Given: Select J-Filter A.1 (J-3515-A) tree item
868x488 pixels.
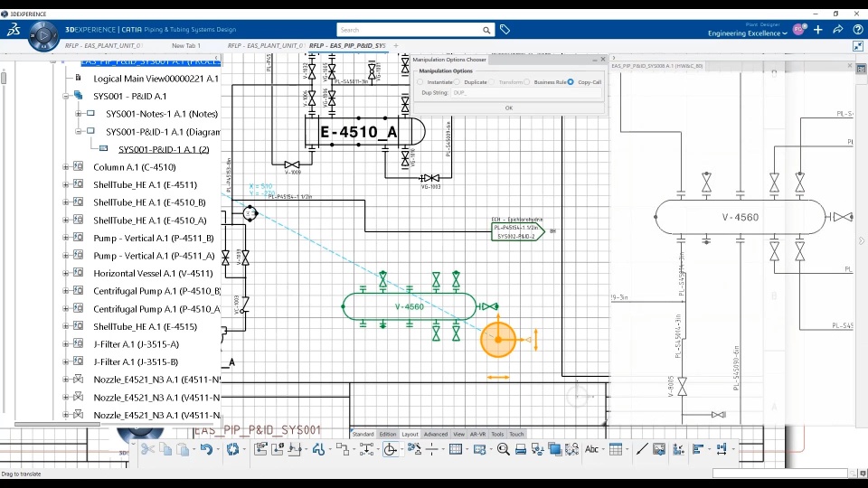Looking at the screenshot, I should [x=137, y=344].
